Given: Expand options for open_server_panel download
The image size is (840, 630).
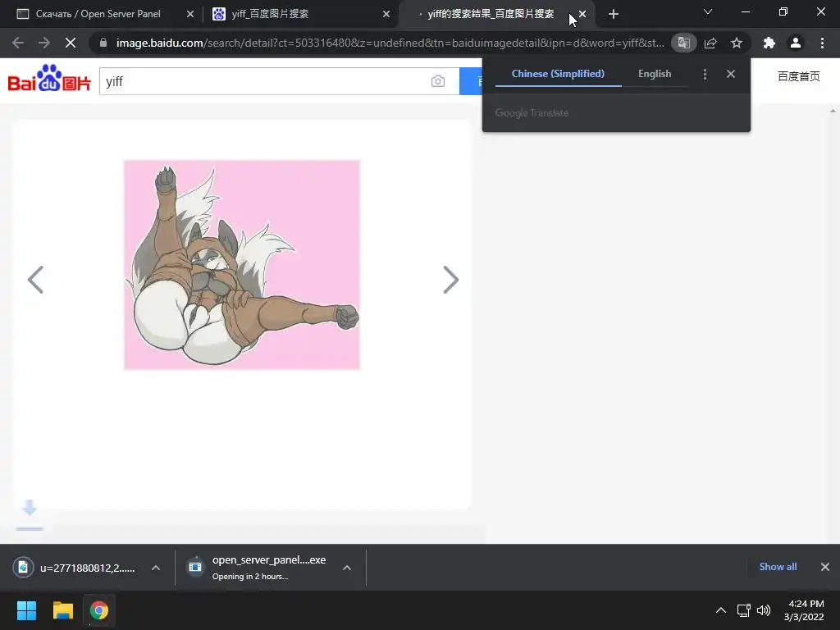Looking at the screenshot, I should (x=347, y=568).
